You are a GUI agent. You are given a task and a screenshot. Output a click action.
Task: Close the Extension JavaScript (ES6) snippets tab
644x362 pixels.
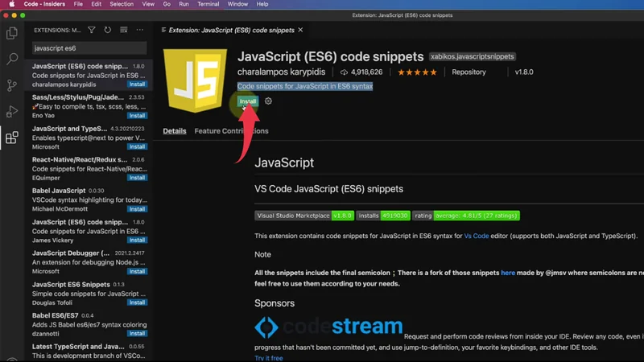301,30
